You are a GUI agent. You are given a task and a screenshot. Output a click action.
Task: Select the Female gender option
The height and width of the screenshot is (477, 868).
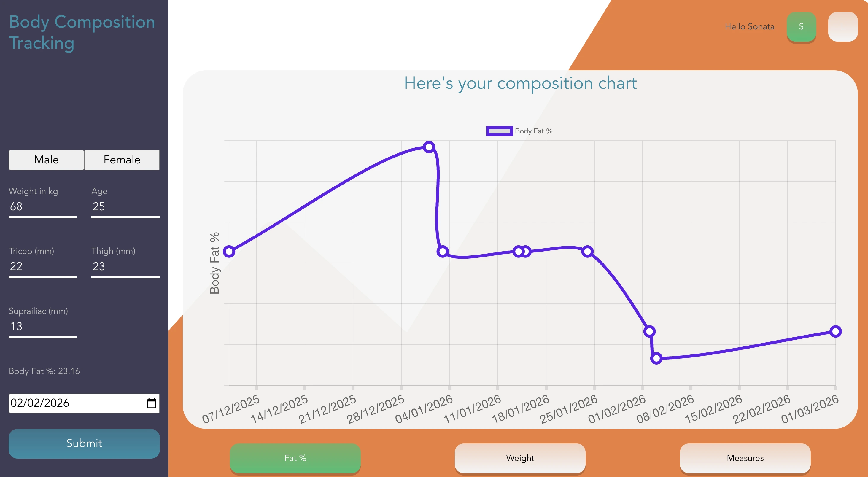122,160
